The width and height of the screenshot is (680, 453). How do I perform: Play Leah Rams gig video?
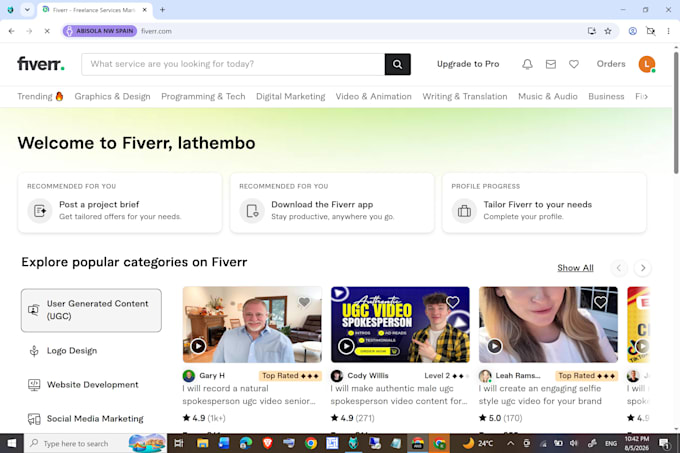(x=494, y=346)
